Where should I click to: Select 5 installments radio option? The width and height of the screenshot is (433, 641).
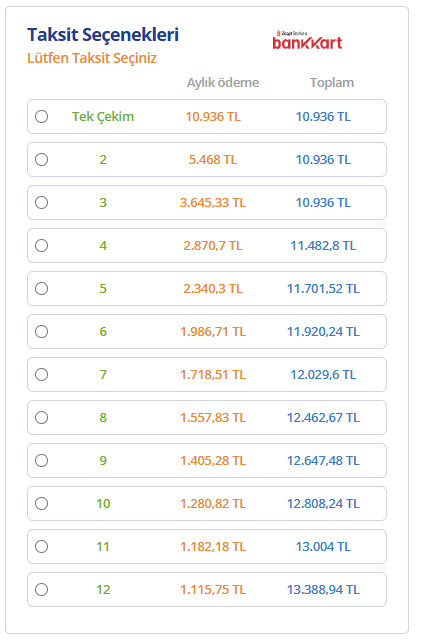click(41, 289)
